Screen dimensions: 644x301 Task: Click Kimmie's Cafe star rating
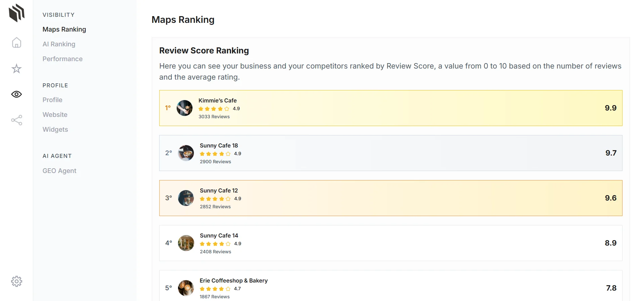pyautogui.click(x=214, y=109)
